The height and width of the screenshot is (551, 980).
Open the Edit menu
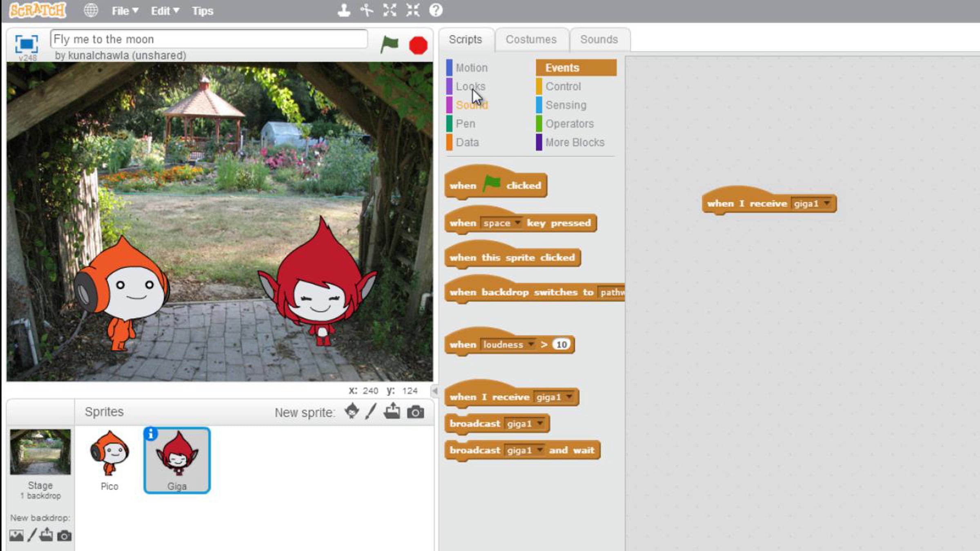[x=165, y=11]
